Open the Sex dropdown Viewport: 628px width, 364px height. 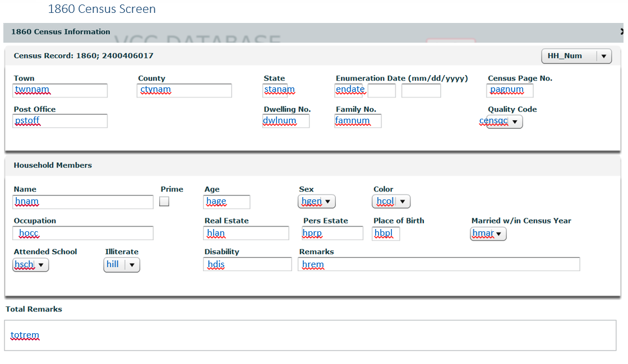click(317, 202)
